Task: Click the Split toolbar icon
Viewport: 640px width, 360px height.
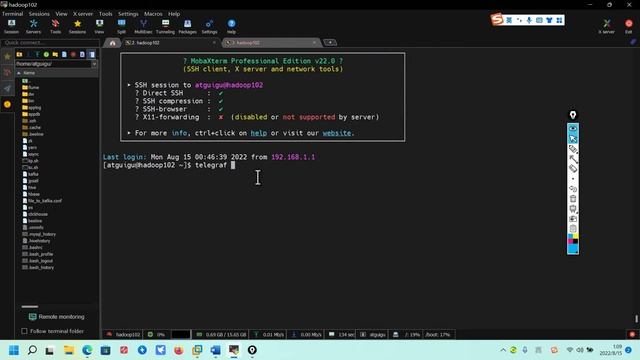Action: [121, 26]
